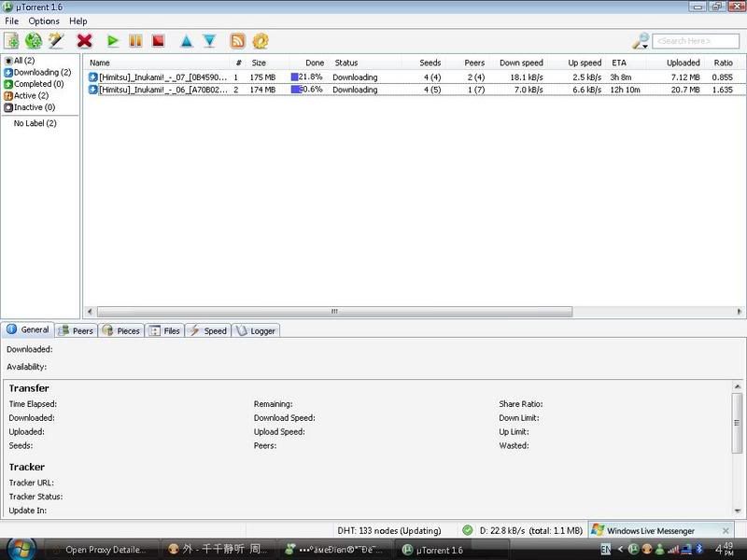The width and height of the screenshot is (747, 560).
Task: Click the orange Pause torrent icon
Action: tap(135, 41)
